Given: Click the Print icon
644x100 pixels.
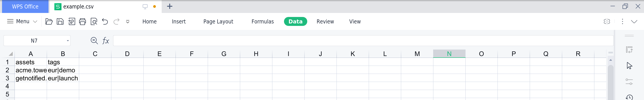Looking at the screenshot, I should coord(83,21).
